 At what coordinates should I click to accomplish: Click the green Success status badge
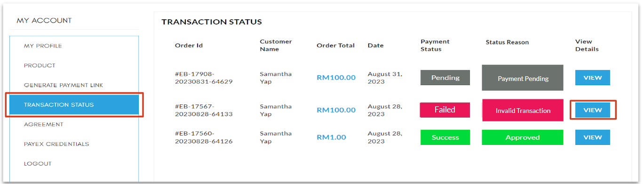point(445,137)
